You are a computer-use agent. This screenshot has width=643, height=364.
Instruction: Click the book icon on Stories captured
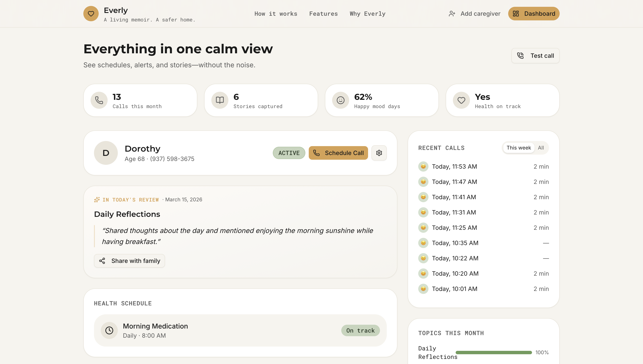[220, 100]
